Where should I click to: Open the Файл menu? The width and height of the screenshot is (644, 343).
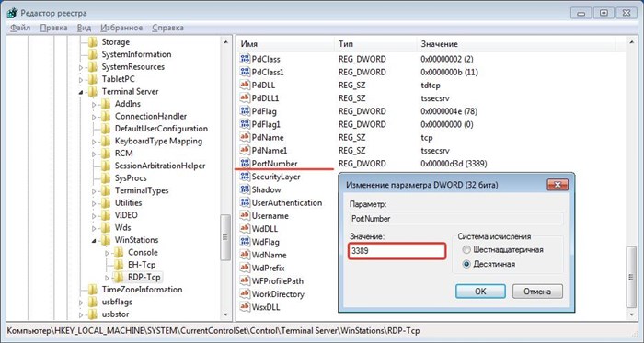(20, 28)
